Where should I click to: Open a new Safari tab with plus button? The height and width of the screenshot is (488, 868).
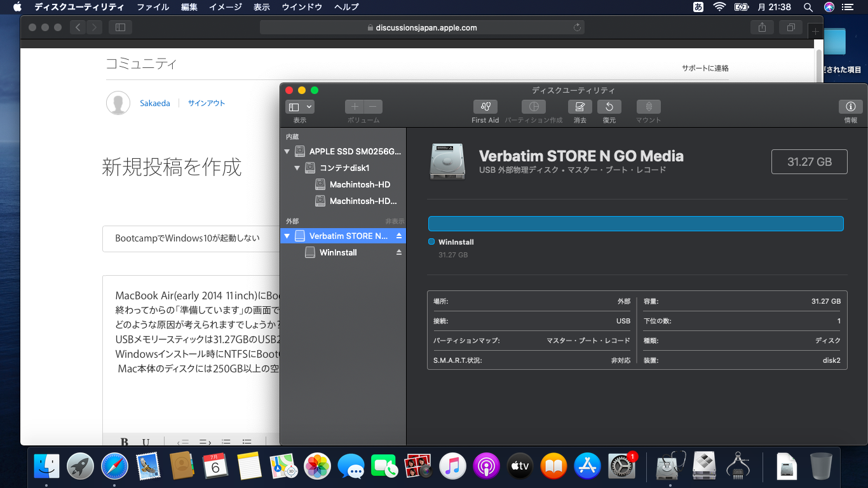815,31
